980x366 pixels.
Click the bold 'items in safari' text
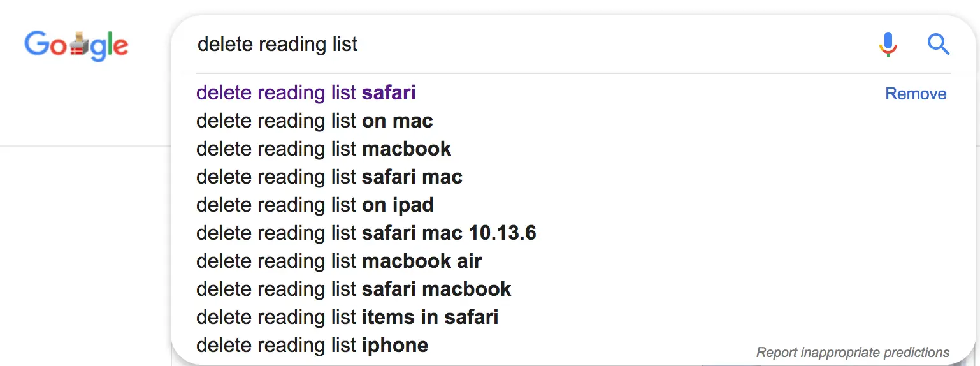(430, 317)
